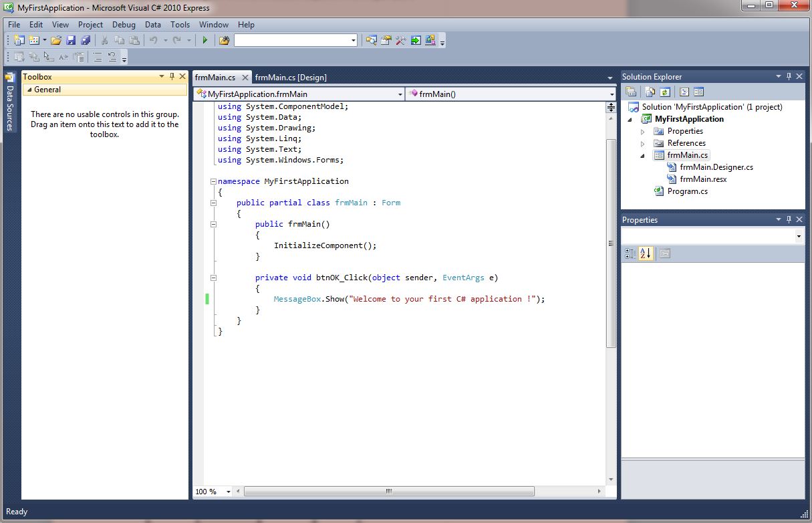Click the View Code icon in Solution Explorer
This screenshot has height=523, width=812.
click(x=650, y=92)
